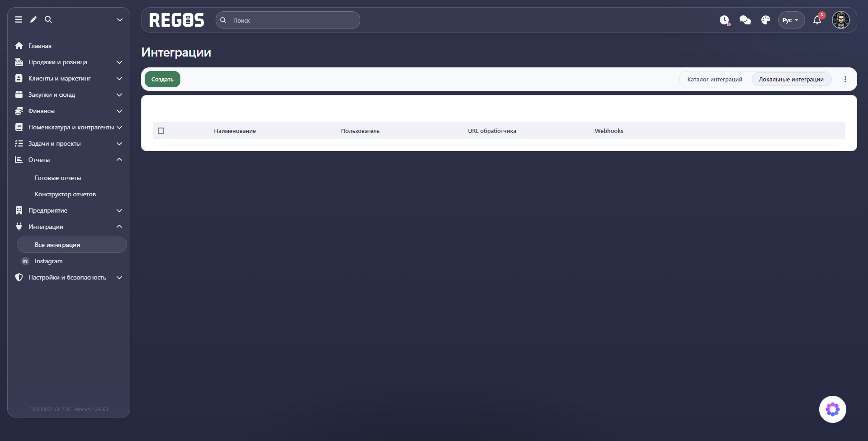Click the Наименование column header
This screenshot has height=441, width=868.
pyautogui.click(x=235, y=131)
